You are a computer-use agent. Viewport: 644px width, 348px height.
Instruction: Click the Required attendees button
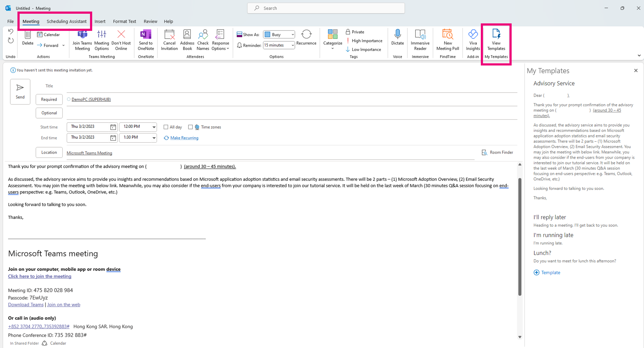click(x=49, y=99)
